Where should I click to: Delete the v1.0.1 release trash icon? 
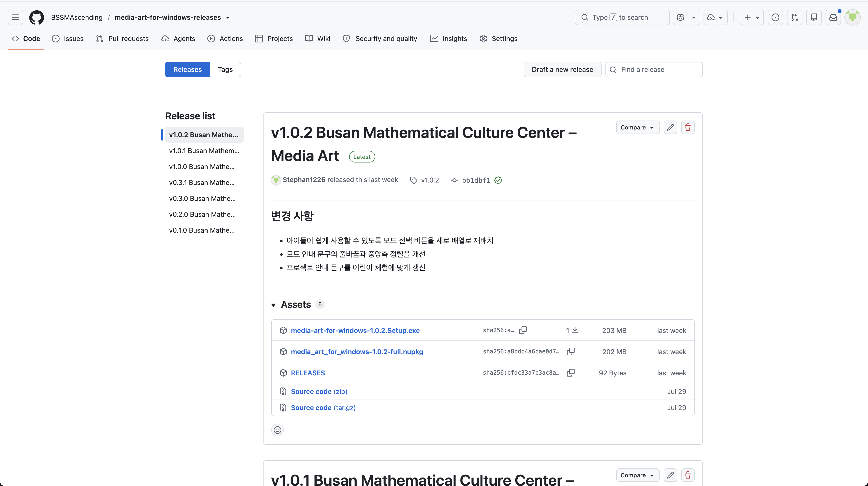pos(688,475)
